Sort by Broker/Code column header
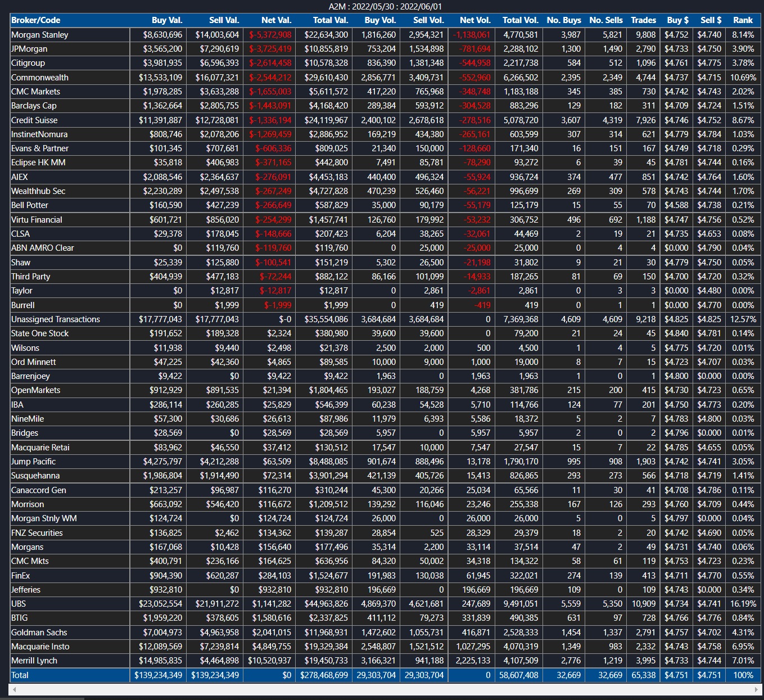This screenshot has height=700, width=764. [x=36, y=20]
